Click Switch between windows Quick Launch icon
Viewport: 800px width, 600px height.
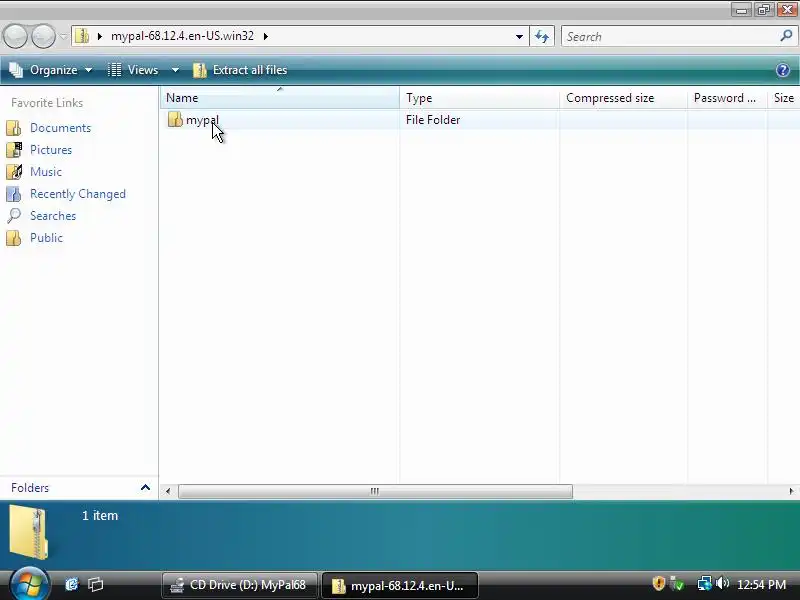click(x=95, y=584)
